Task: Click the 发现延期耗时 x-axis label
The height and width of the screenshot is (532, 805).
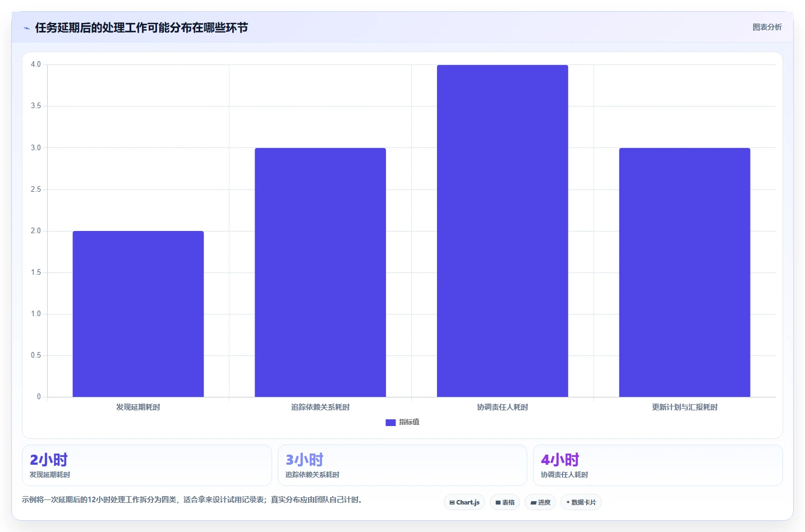Action: point(138,407)
